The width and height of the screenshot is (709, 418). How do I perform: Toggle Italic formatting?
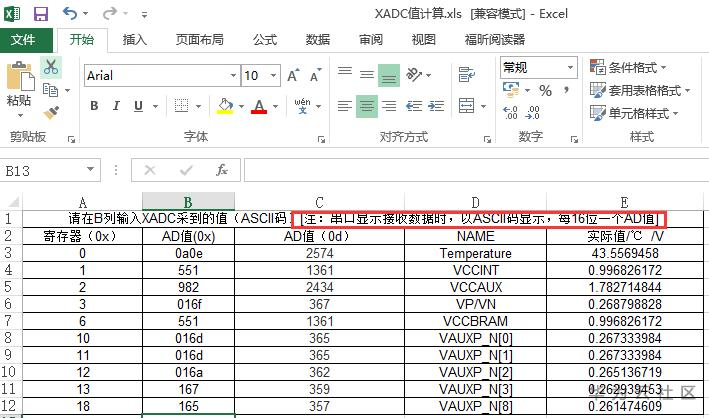click(x=116, y=106)
